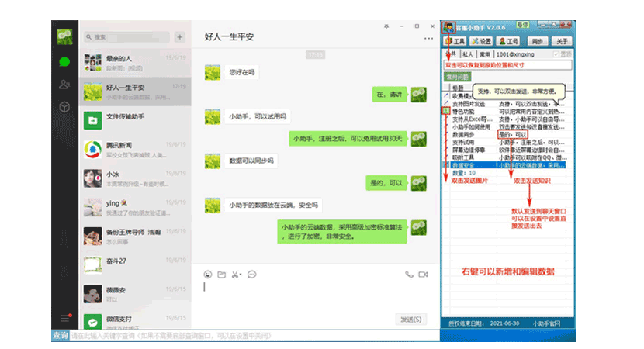Open the 工具 tools button in assistant

(455, 41)
